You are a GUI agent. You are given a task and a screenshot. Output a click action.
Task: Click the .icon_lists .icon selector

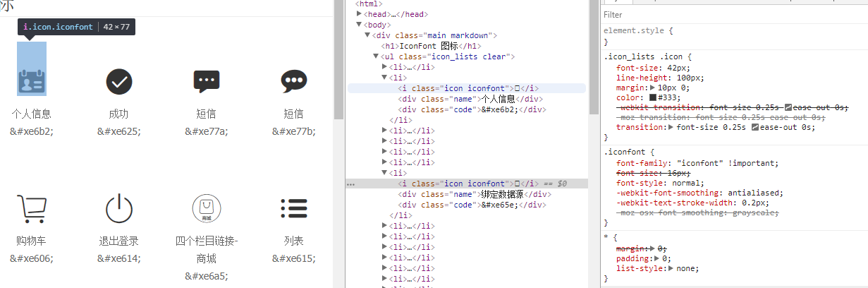(643, 56)
